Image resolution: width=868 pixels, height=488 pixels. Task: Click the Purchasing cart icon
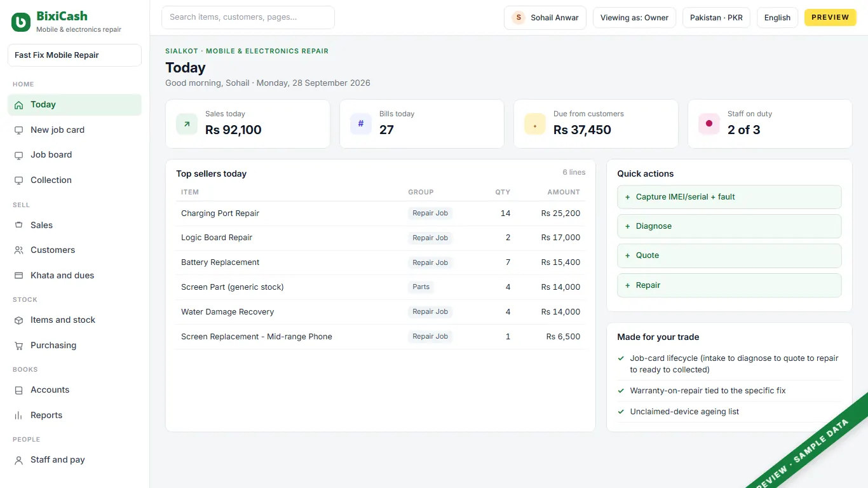coord(18,346)
